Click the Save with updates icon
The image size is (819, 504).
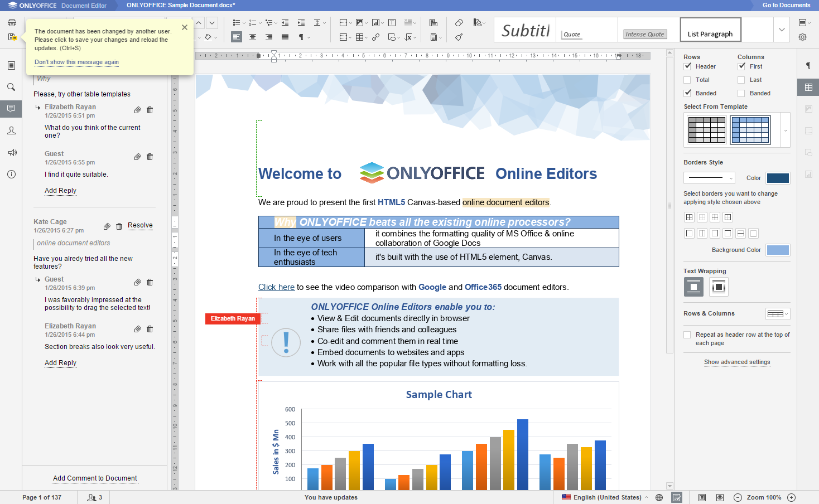(12, 37)
